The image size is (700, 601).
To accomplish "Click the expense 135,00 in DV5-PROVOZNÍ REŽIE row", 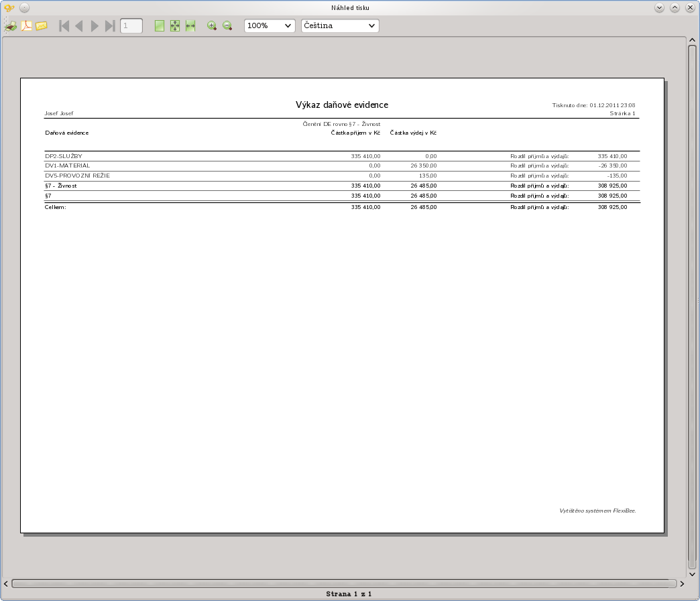I will 428,176.
